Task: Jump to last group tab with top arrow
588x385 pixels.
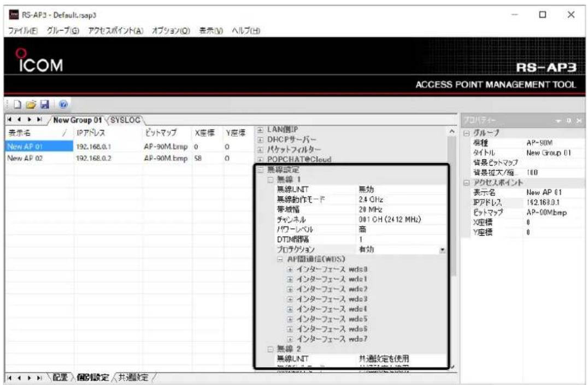Action: point(39,120)
